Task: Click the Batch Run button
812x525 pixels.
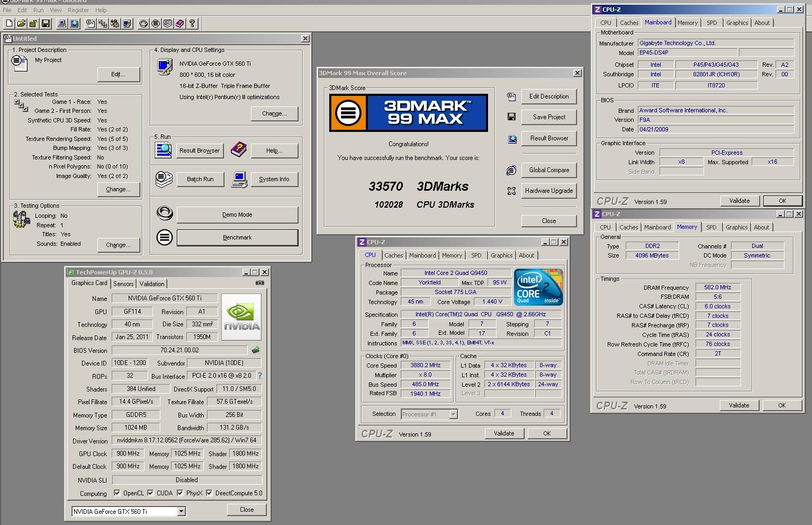Action: [x=200, y=179]
